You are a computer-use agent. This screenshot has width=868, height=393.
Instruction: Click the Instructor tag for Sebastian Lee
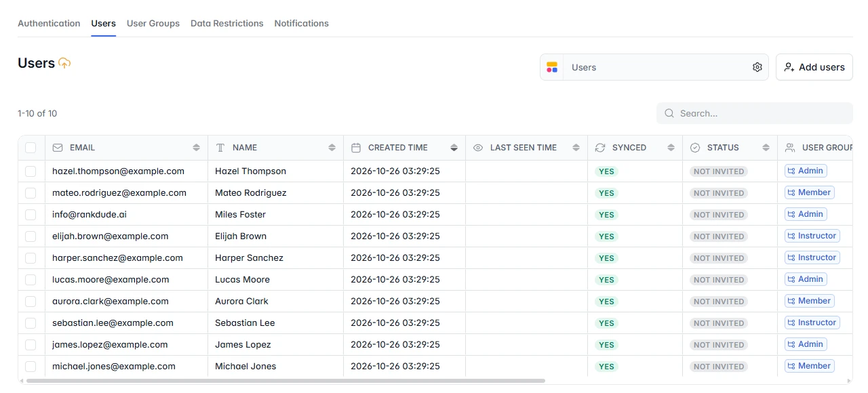[812, 323]
